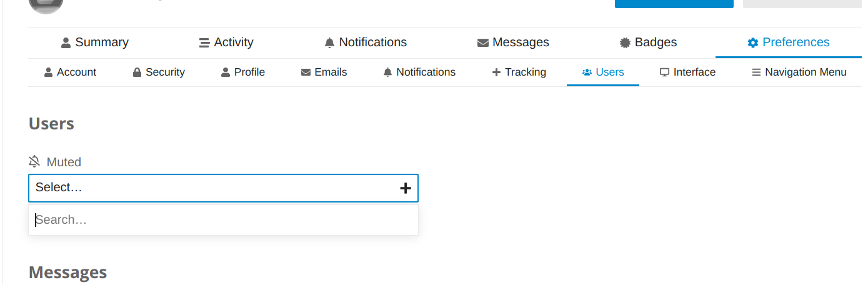Open the Account preferences section
The image size is (868, 285).
pyautogui.click(x=70, y=72)
